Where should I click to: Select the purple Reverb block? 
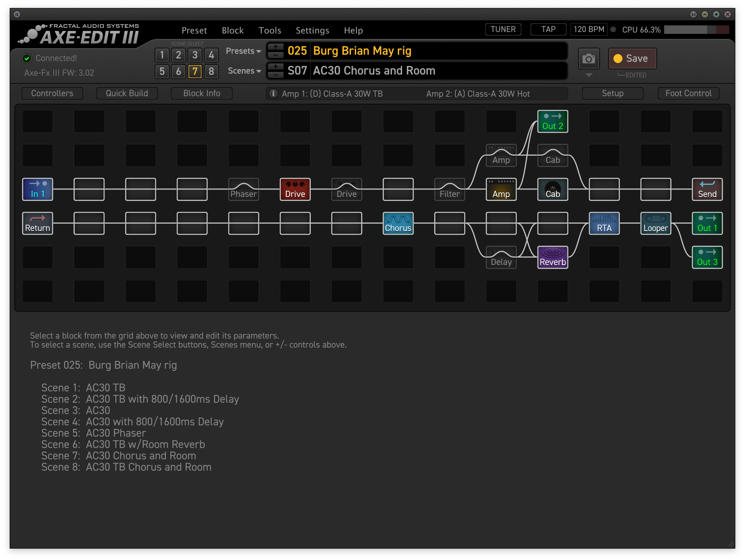[x=553, y=257]
